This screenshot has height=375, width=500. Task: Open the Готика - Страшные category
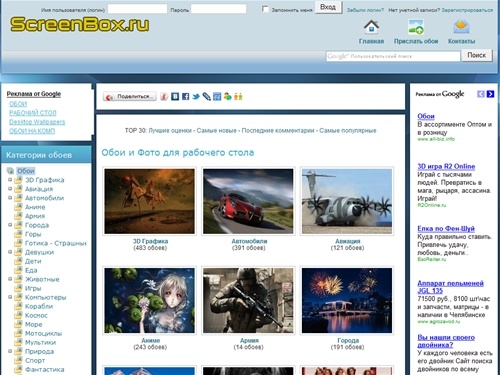point(56,243)
